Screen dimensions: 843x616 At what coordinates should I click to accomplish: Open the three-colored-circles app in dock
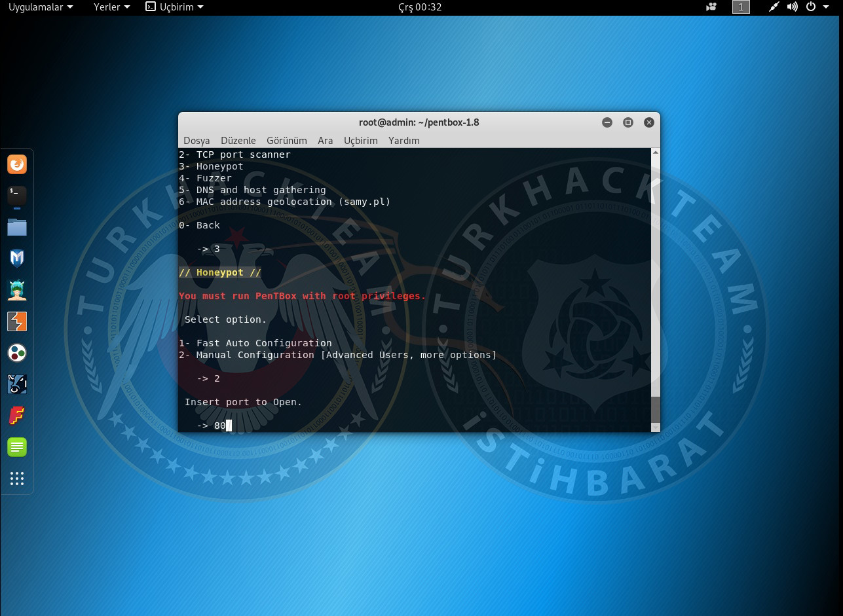click(x=17, y=353)
